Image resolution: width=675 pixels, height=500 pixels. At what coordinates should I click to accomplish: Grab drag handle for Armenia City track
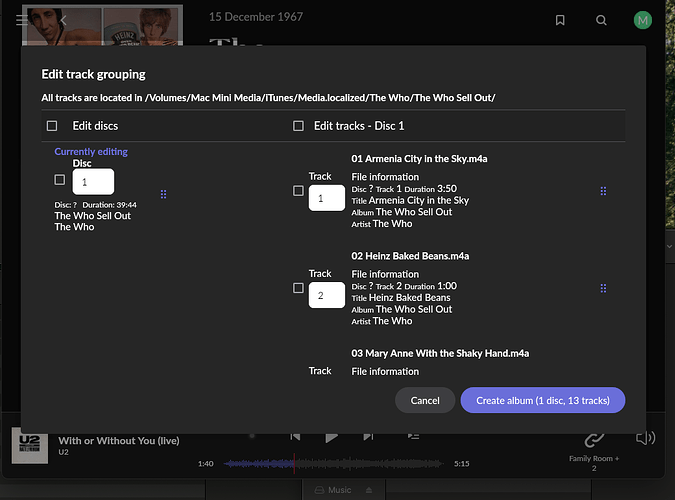pos(603,191)
